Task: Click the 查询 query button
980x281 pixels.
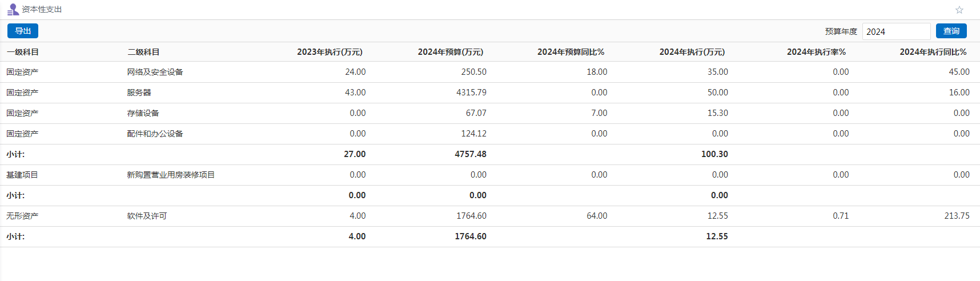Action: coord(951,31)
